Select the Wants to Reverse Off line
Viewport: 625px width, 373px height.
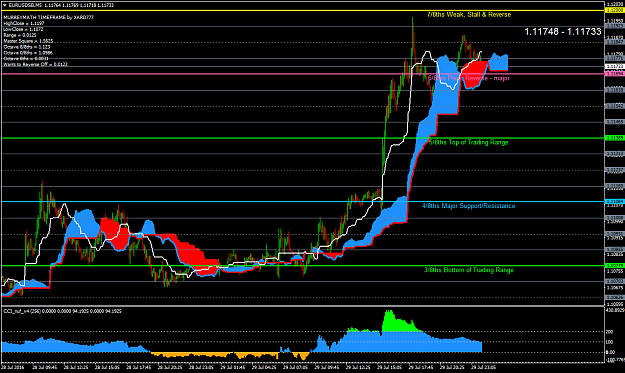(x=35, y=64)
